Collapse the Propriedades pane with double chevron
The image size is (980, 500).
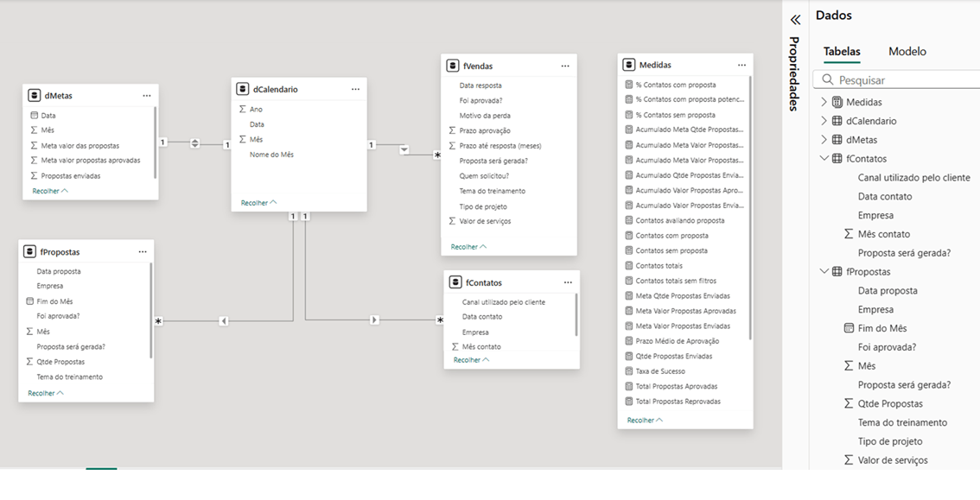[x=795, y=20]
